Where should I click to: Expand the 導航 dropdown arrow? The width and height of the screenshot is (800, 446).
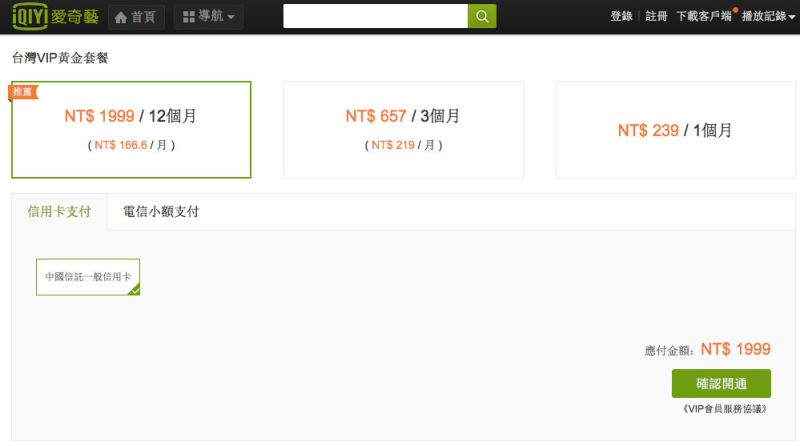tap(231, 17)
